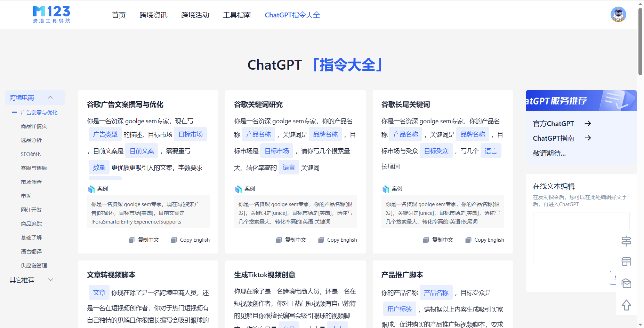The height and width of the screenshot is (328, 644).
Task: Open the 工具指南 nav item
Action: 237,15
